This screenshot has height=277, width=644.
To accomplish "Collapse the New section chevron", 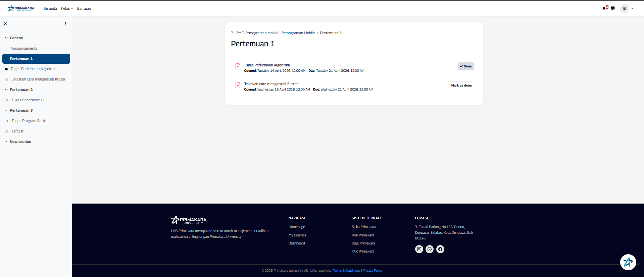I will point(6,142).
